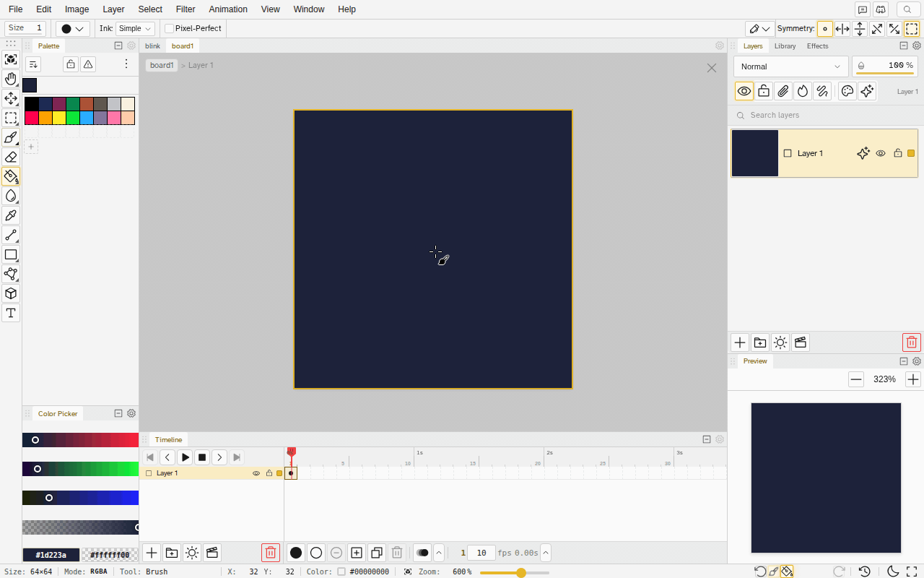Play the animation
Image resolution: width=924 pixels, height=578 pixels.
point(185,457)
